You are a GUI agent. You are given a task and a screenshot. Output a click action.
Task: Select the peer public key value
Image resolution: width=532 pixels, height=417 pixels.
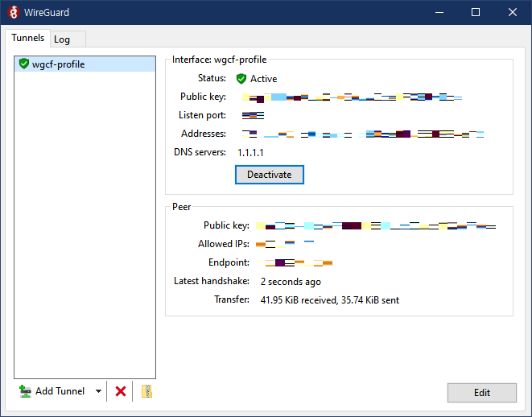coord(376,225)
